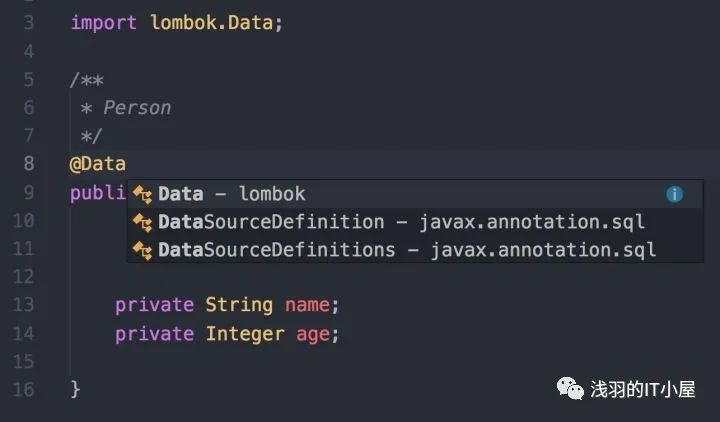Click the lombok.Data import text
The image size is (720, 422).
click(x=211, y=23)
